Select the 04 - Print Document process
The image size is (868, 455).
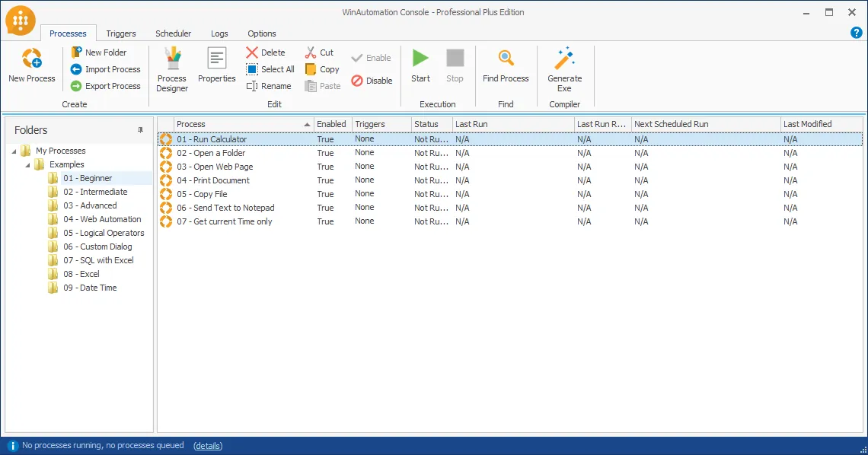point(510,181)
